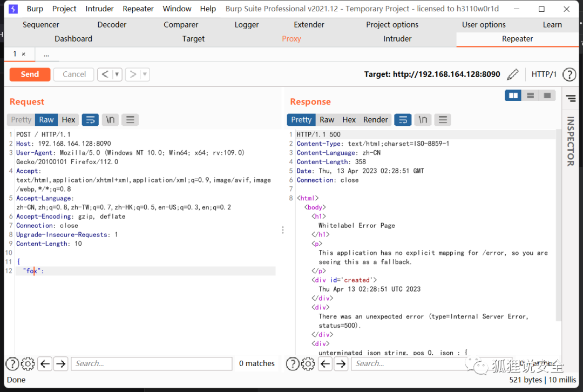This screenshot has height=392, width=583.
Task: Open Response panel hamburger options menu
Action: click(x=443, y=120)
